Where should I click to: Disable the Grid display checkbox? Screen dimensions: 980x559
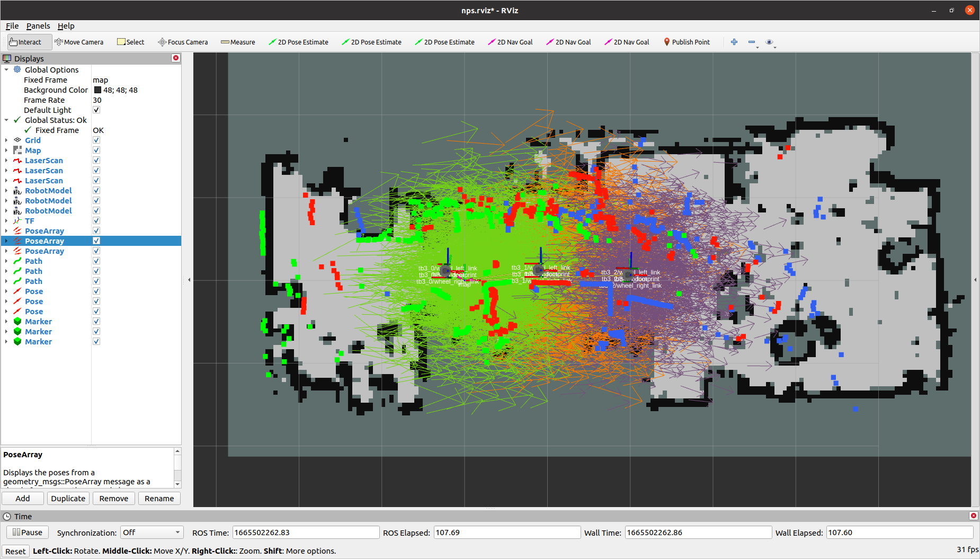tap(96, 140)
